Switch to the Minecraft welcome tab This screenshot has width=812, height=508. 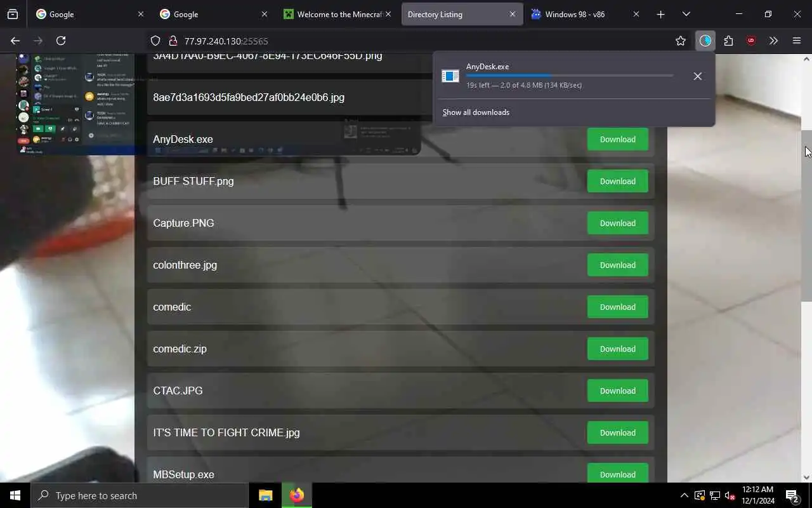tap(337, 14)
